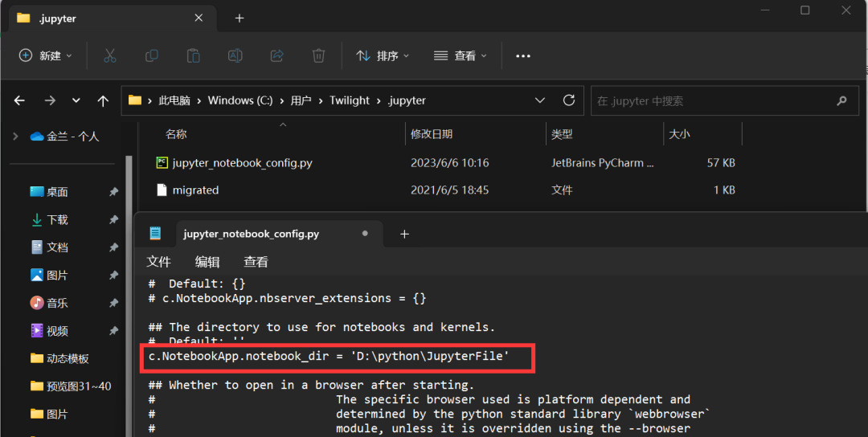Open Notepad 查看 menu
868x437 pixels.
pos(256,262)
